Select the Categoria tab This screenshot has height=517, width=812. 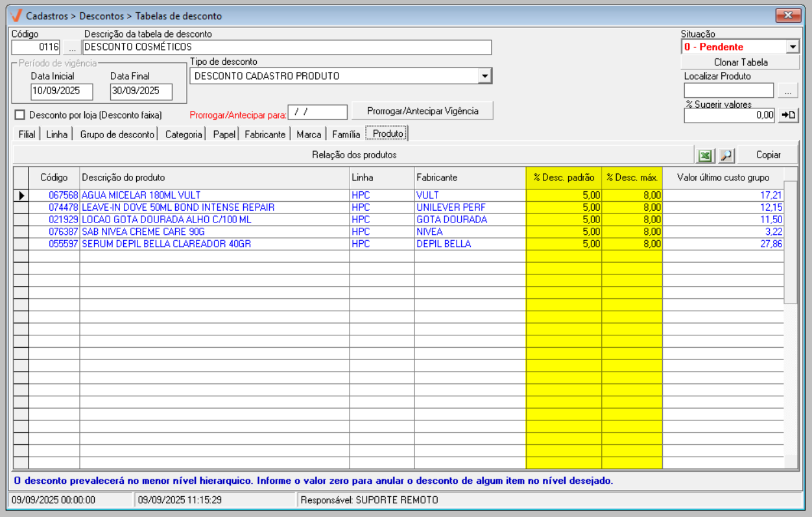[x=184, y=134]
